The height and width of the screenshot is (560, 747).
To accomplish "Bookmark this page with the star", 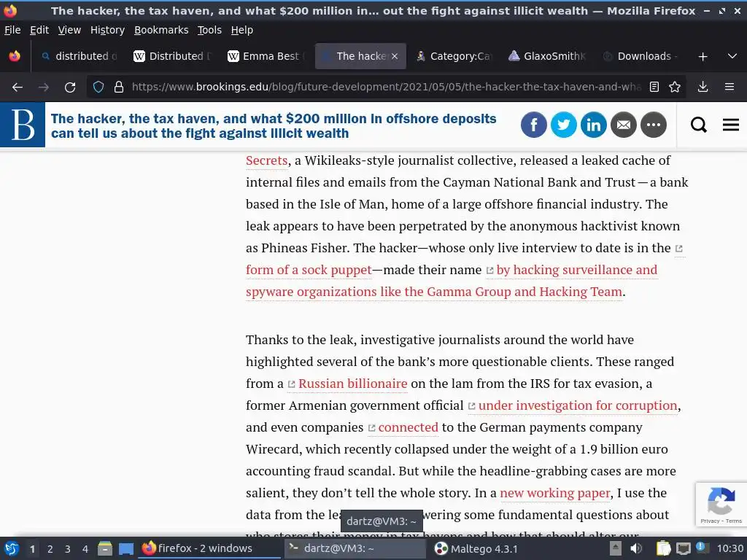I will point(675,87).
